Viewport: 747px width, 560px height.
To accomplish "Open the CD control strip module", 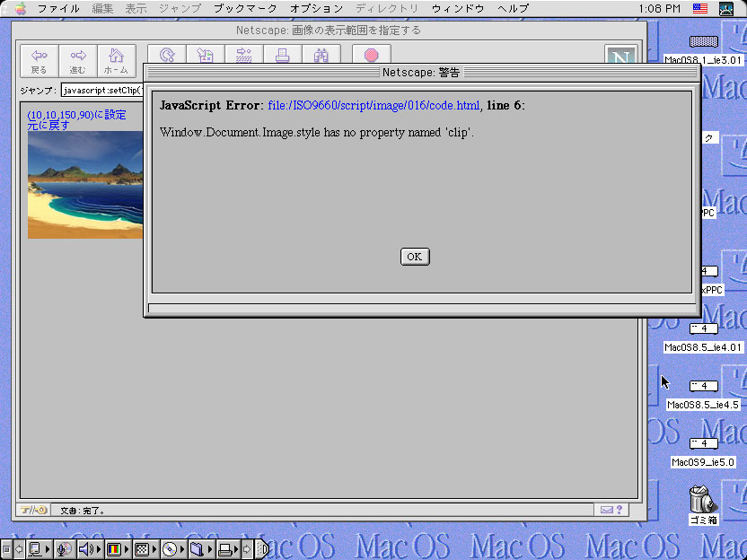I will (173, 549).
